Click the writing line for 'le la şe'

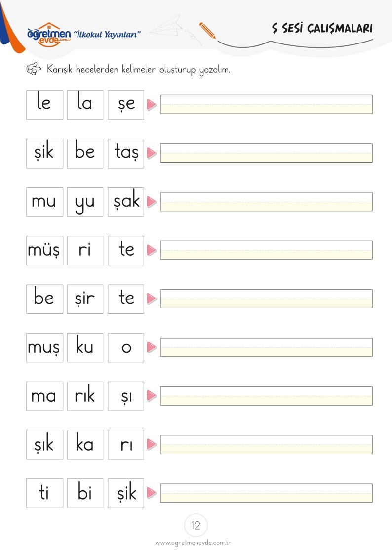(266, 104)
